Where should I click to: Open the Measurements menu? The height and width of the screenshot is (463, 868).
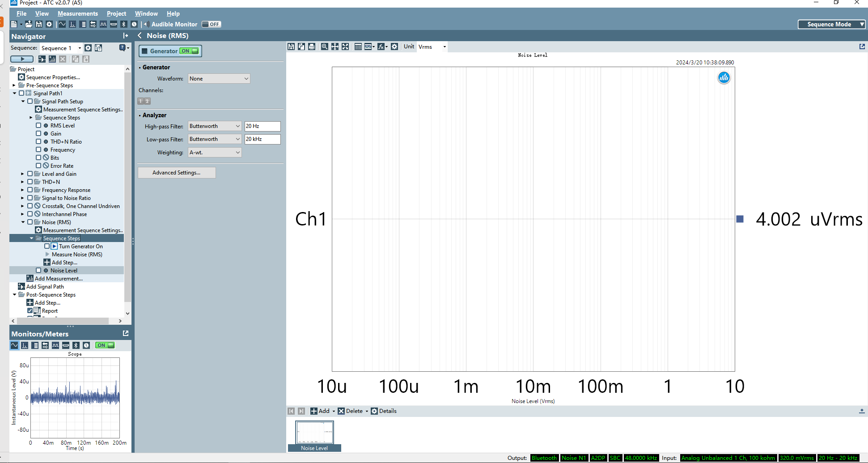(78, 13)
